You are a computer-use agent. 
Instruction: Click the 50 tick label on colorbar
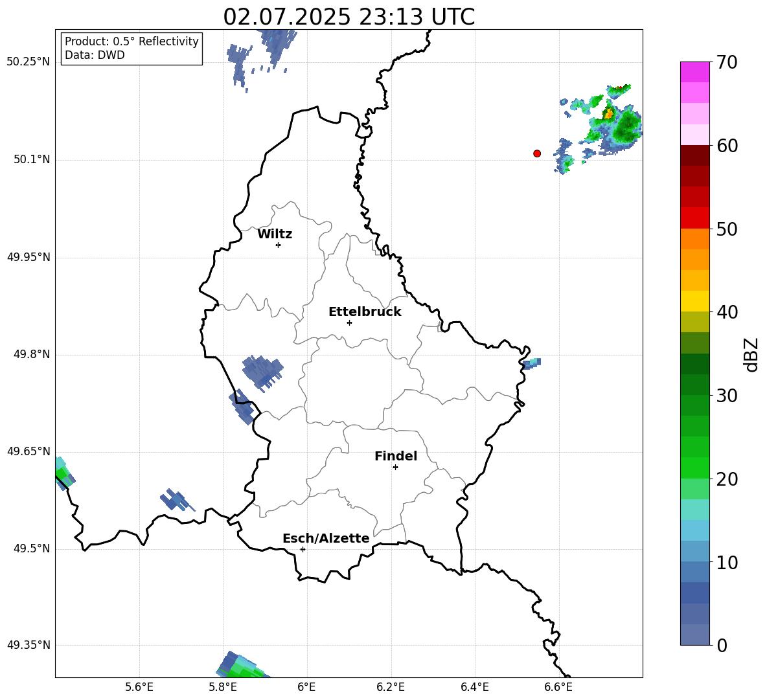click(727, 229)
